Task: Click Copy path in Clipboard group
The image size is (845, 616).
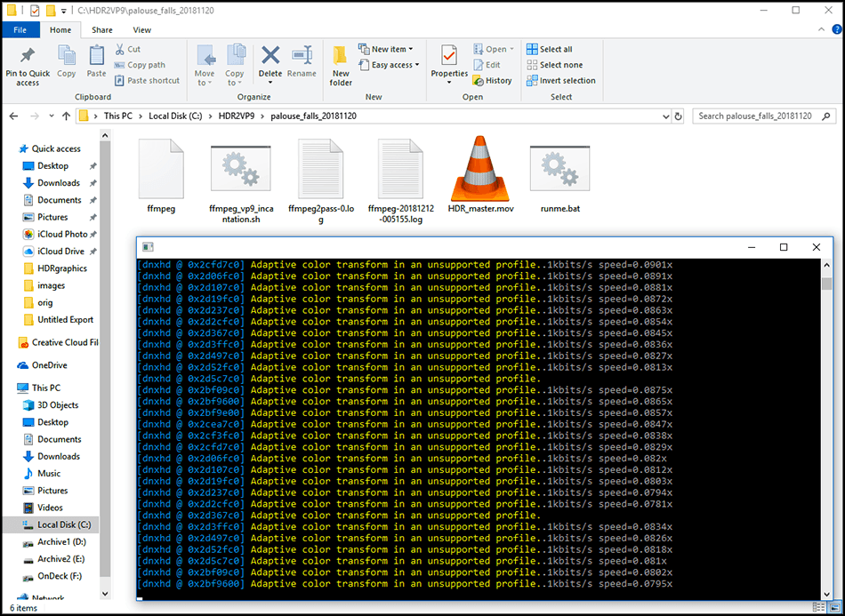Action: point(141,65)
